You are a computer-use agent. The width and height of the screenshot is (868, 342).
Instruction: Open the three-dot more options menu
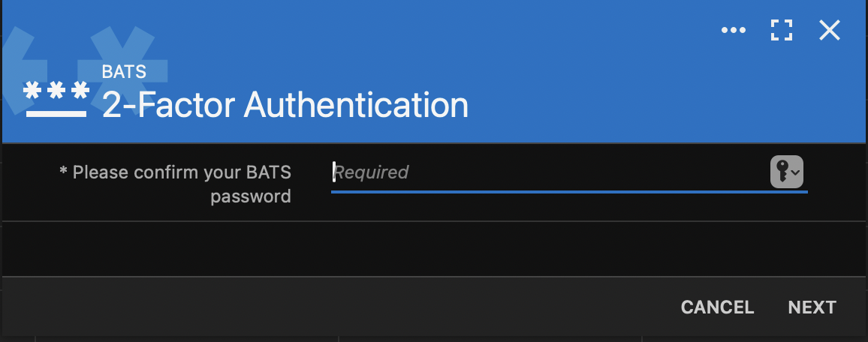point(733,31)
